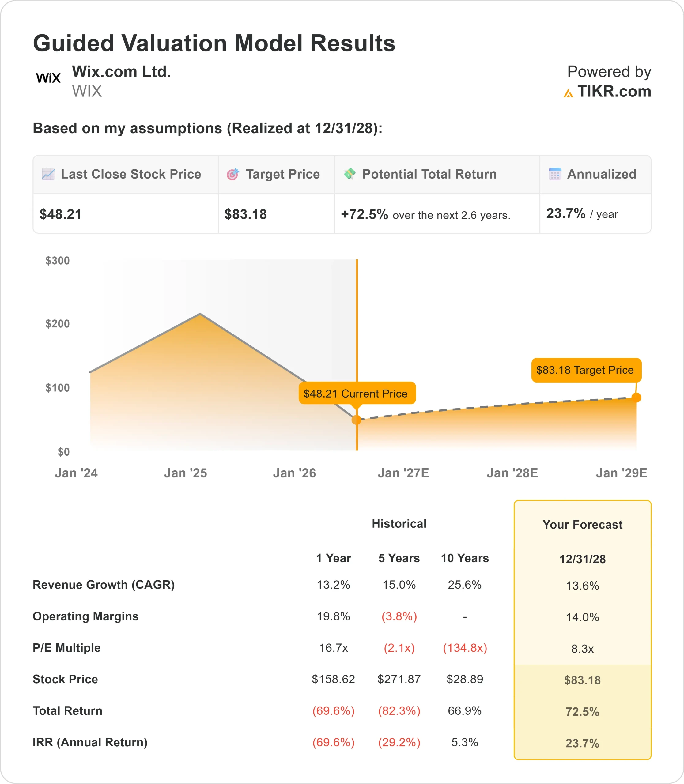Click the 10 Years total return "66.9%"
Viewport: 684px width, 784px height.
tap(465, 711)
